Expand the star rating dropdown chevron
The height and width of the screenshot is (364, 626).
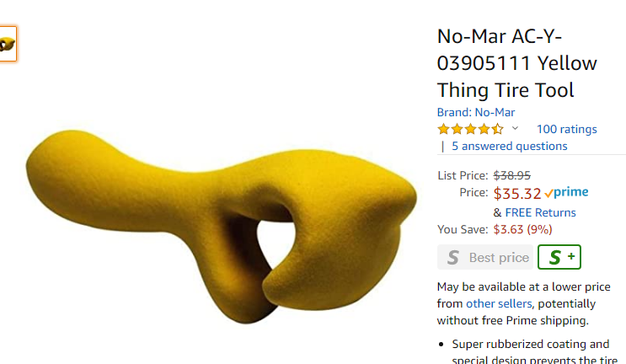pos(515,128)
